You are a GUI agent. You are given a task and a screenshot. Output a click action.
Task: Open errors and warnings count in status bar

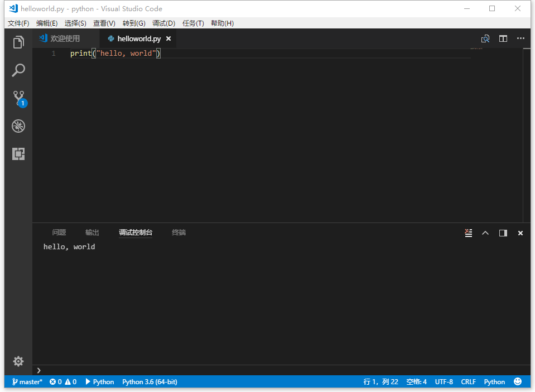point(63,382)
